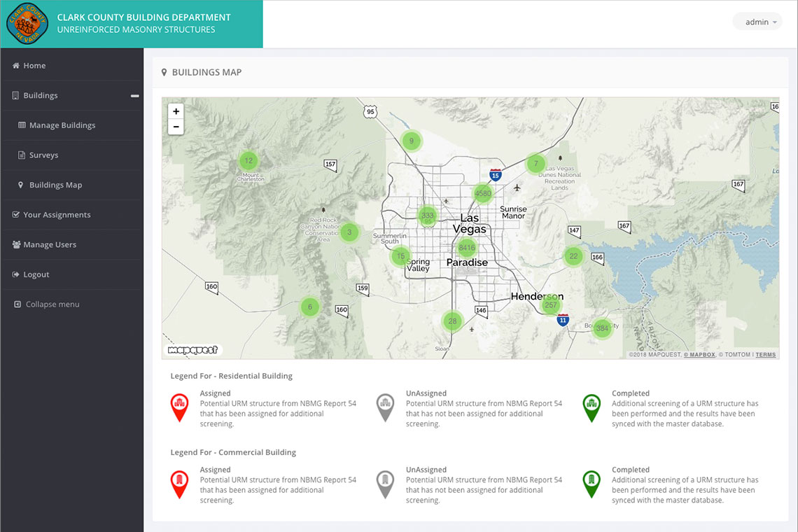Image resolution: width=798 pixels, height=532 pixels.
Task: Click the cluster marker labeled 6
Action: point(310,307)
